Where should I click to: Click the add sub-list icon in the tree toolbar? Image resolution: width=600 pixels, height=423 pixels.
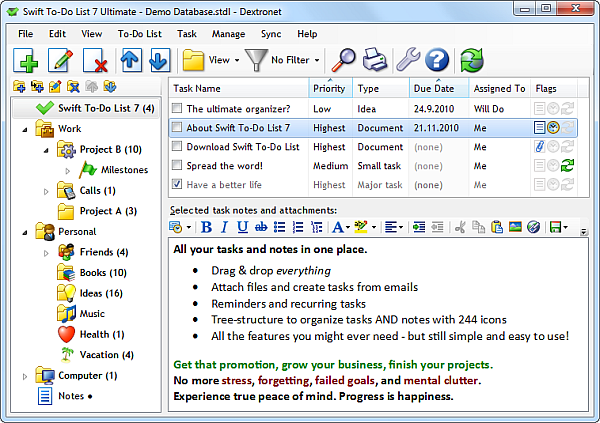click(x=37, y=87)
